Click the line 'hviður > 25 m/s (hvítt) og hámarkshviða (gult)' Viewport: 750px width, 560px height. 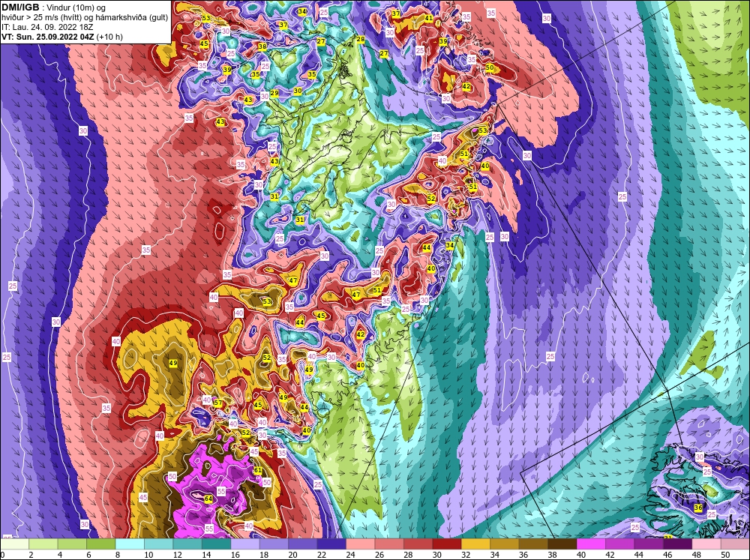tap(85, 17)
